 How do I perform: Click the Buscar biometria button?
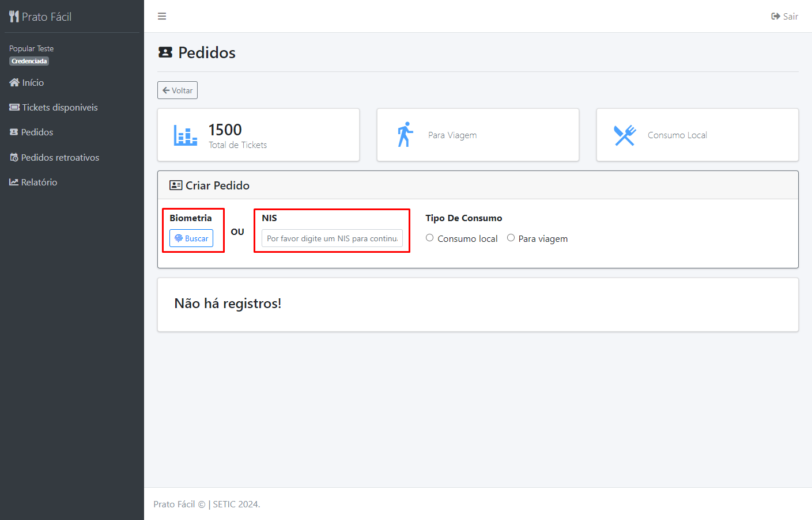[x=191, y=238]
